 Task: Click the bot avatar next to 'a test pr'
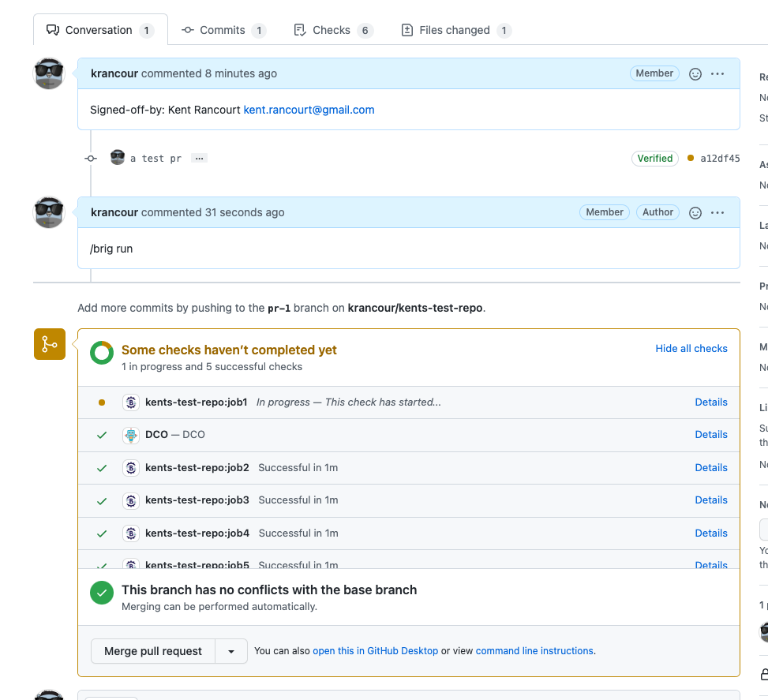click(x=118, y=157)
